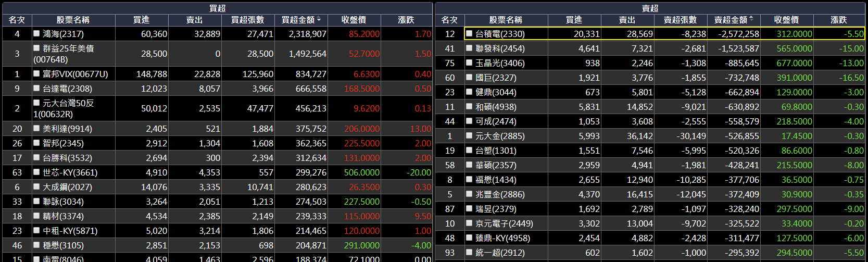
Task: Click 漲跌 column header in 買超 table
Action: tap(406, 20)
